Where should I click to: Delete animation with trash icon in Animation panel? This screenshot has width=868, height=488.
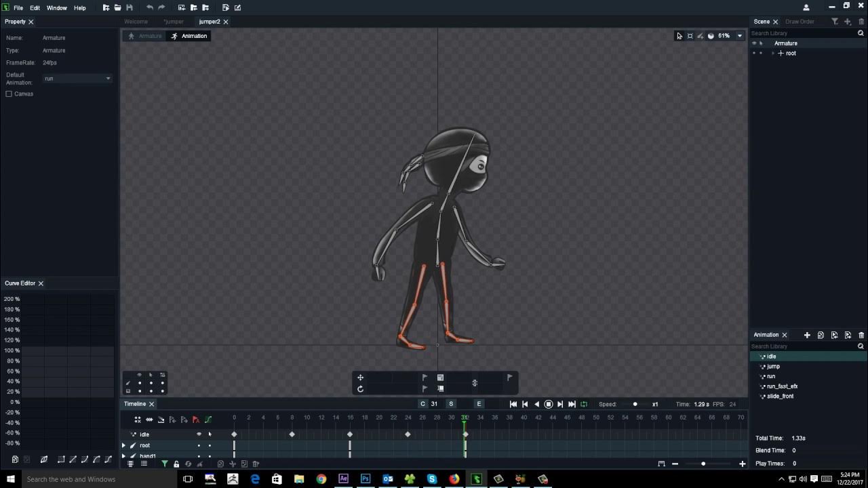click(x=861, y=335)
